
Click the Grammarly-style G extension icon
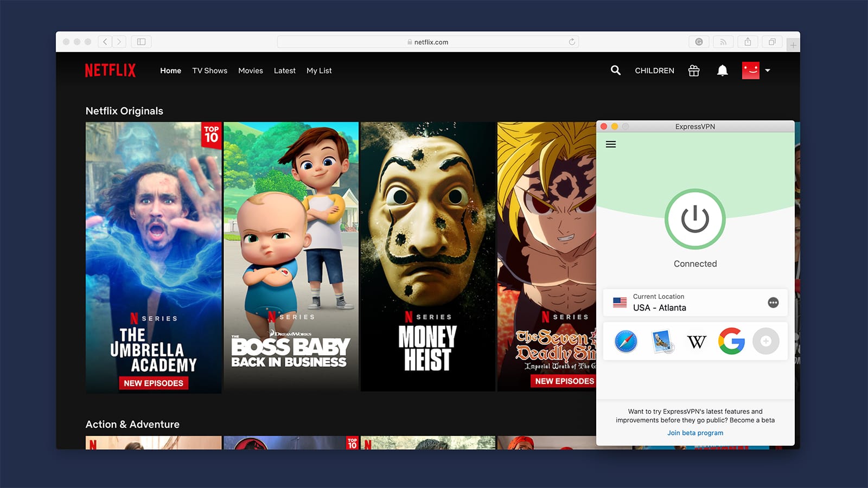click(x=699, y=42)
